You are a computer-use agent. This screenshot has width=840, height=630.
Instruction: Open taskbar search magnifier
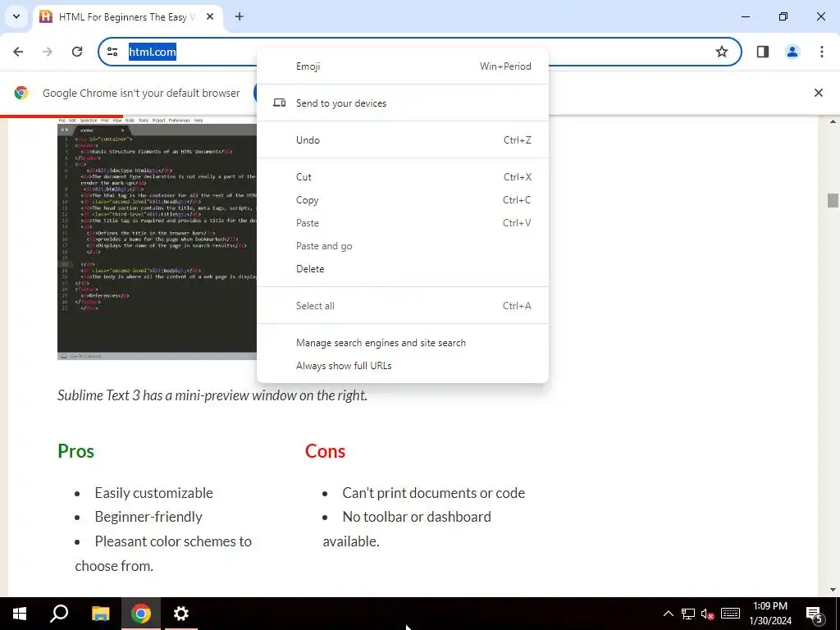[59, 614]
